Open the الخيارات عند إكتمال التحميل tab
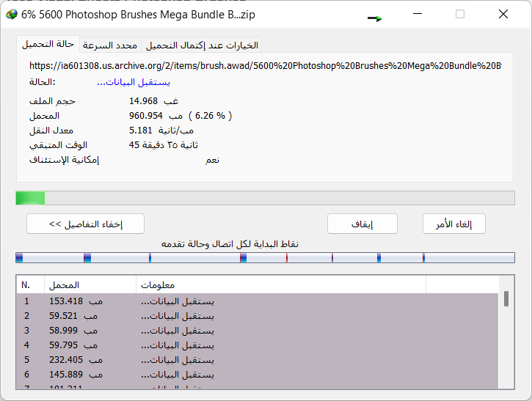The image size is (532, 401). coord(202,45)
